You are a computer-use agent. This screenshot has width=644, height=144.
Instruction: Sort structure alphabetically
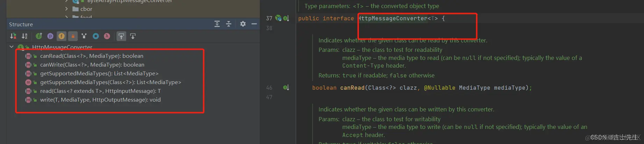pos(25,36)
